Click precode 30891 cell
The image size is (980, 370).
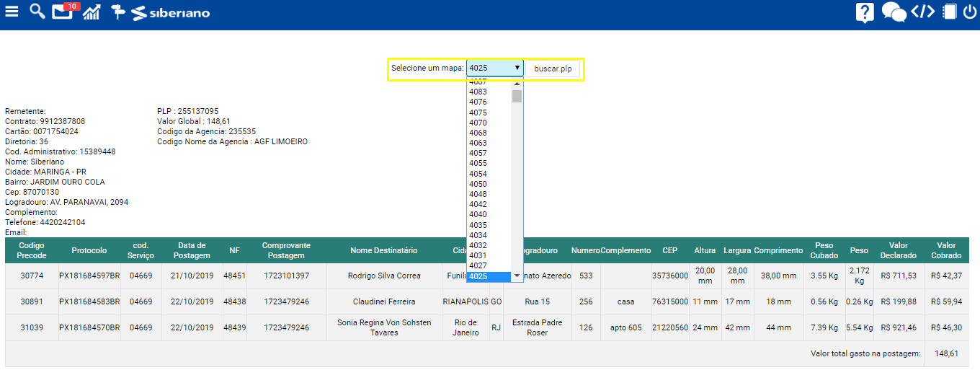tap(32, 301)
